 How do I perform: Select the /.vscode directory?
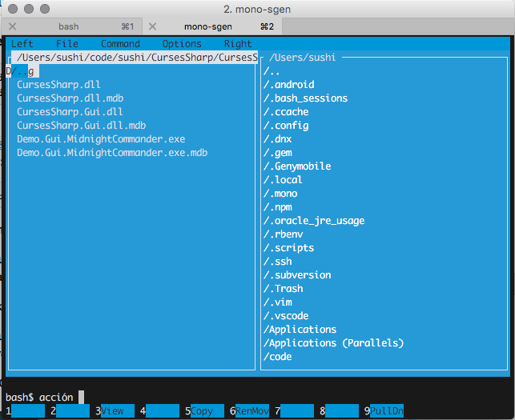[x=286, y=316]
